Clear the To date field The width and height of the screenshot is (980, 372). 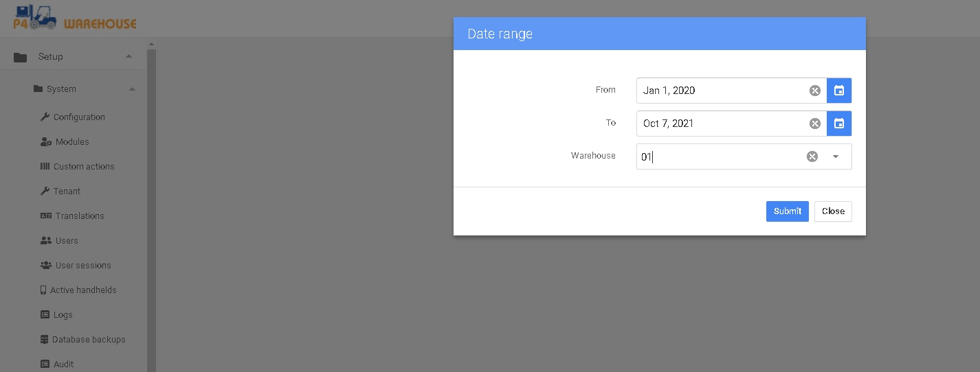click(x=814, y=124)
